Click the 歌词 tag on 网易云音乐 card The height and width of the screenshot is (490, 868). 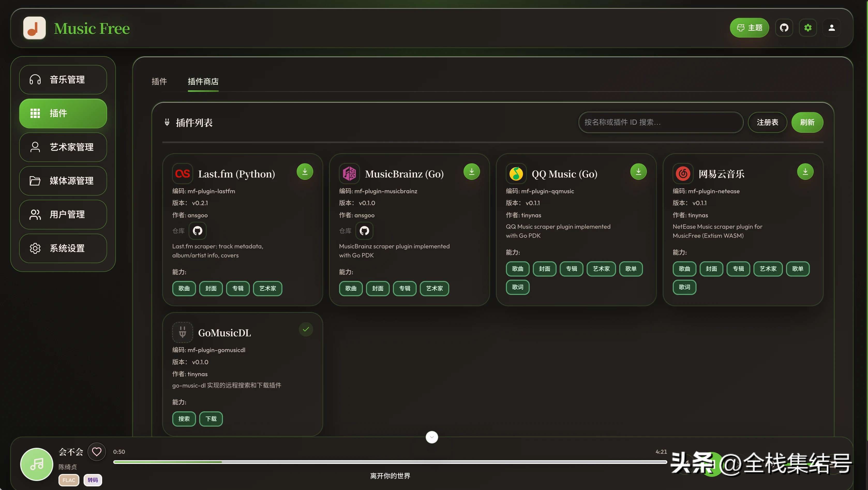click(684, 287)
